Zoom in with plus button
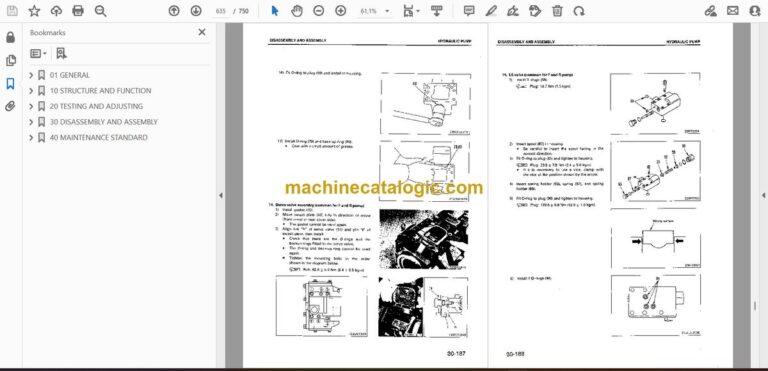The image size is (768, 371). pos(340,11)
